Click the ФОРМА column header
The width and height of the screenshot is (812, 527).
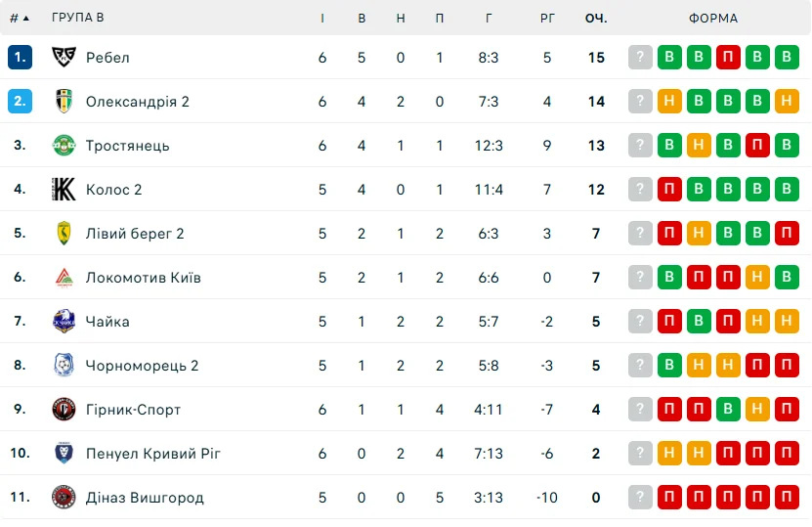click(713, 18)
